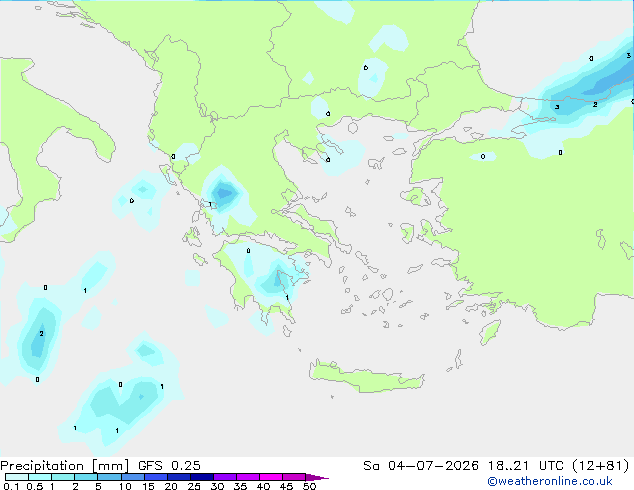Click the '0.1' legend scale value
The width and height of the screenshot is (634, 490).
pos(11,486)
